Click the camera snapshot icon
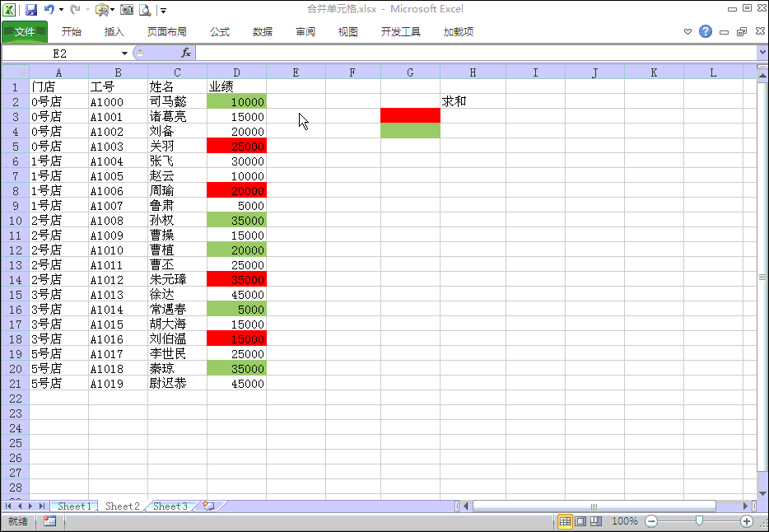 127,9
